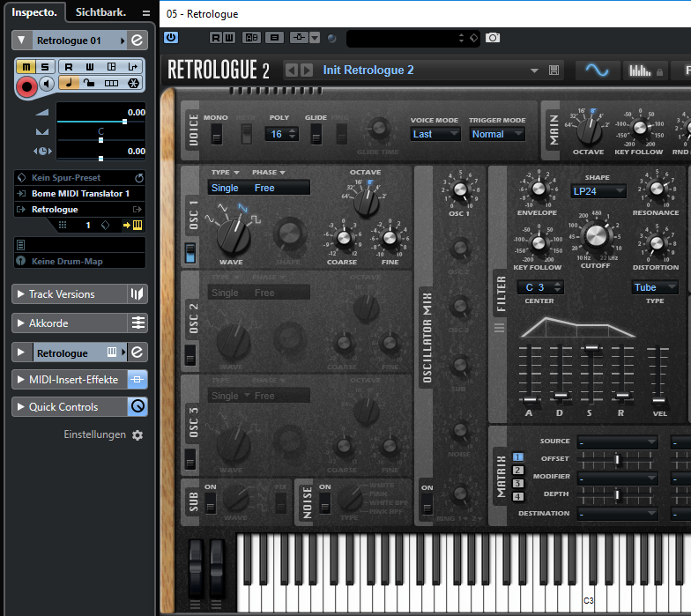This screenshot has width=691, height=616.
Task: Enable the SUB oscillator ON switch
Action: 211,502
